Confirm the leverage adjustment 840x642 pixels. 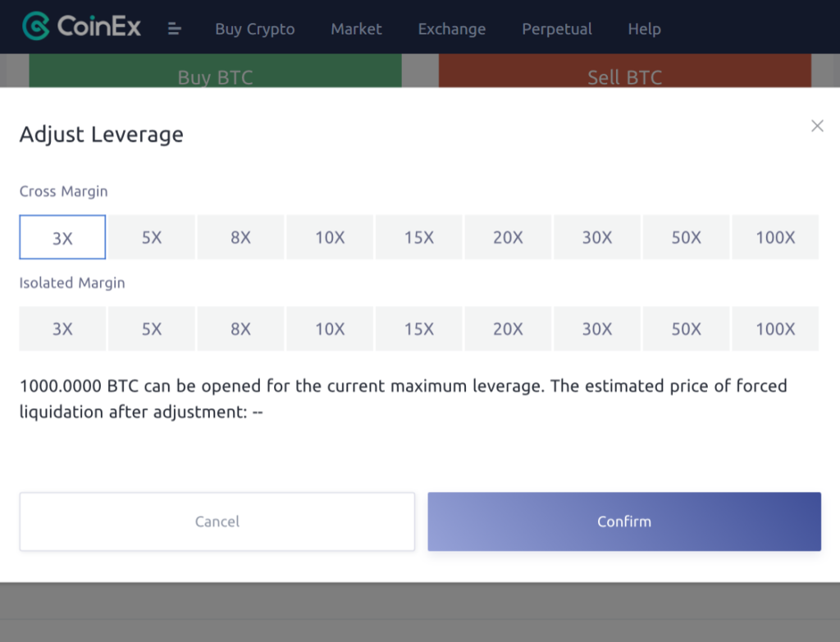point(624,521)
